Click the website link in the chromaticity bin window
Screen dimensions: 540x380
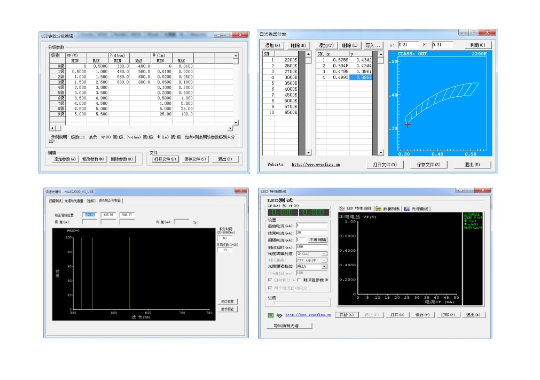pos(316,165)
